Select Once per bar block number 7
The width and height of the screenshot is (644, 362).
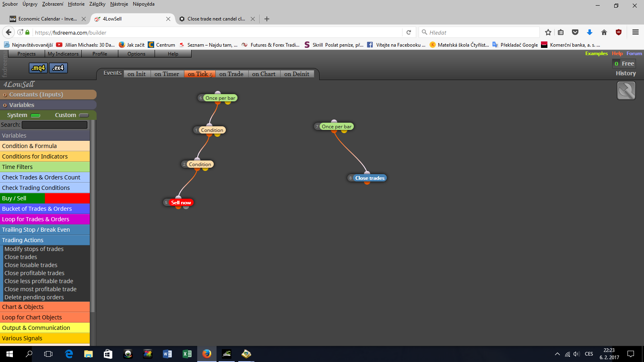pos(336,127)
